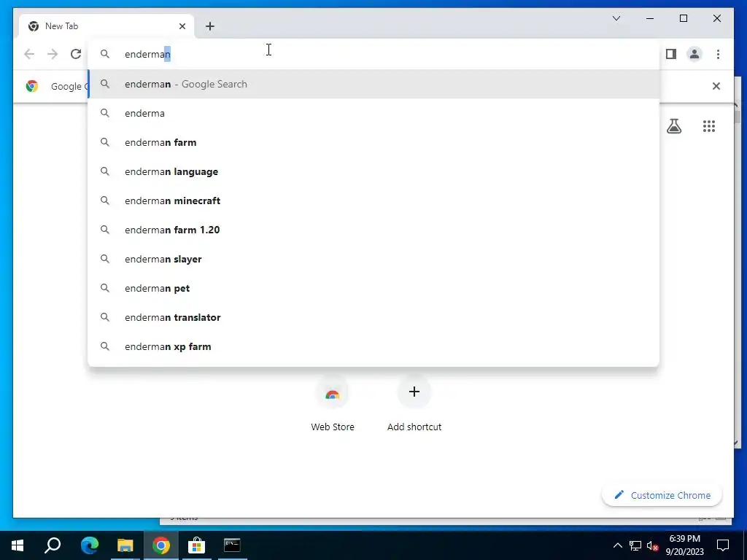
Task: Pick 'enderman farm 1.20' suggestion
Action: (373, 230)
